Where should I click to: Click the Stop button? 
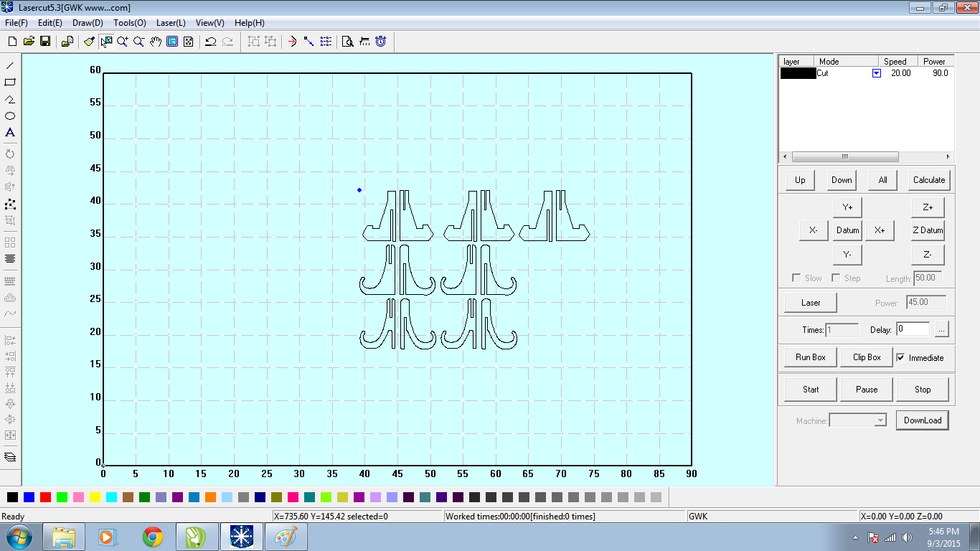click(x=923, y=390)
